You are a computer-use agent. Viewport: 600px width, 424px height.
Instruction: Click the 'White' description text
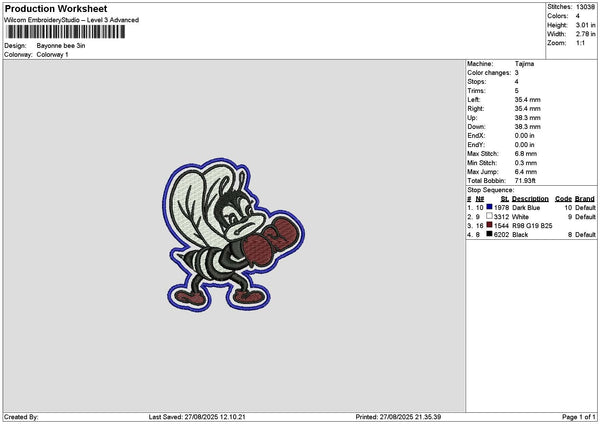520,217
